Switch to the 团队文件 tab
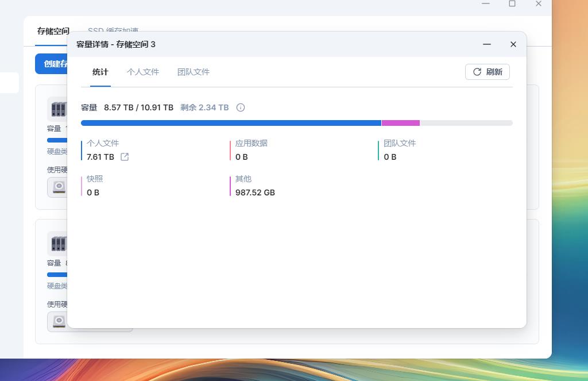The height and width of the screenshot is (381, 588). 194,72
